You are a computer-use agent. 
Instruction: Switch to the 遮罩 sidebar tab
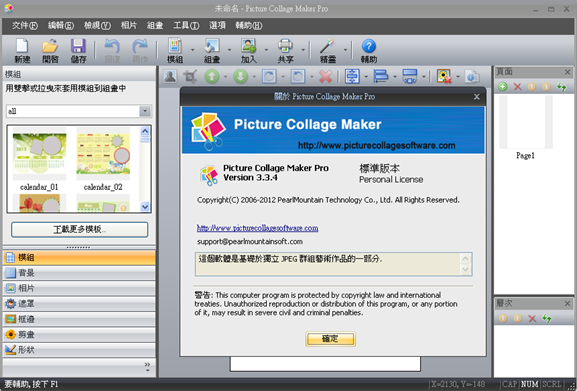[79, 304]
